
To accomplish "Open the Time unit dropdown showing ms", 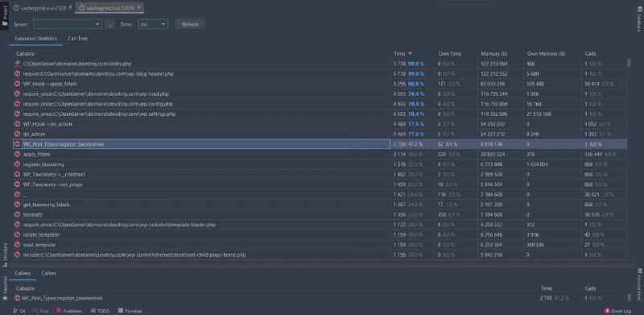I will click(x=153, y=24).
